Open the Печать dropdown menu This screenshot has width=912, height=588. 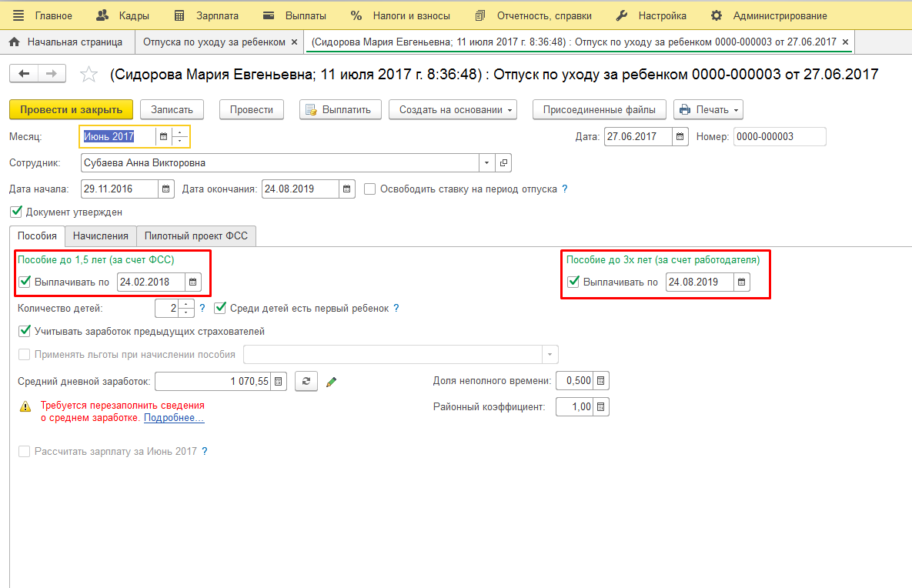tap(708, 110)
